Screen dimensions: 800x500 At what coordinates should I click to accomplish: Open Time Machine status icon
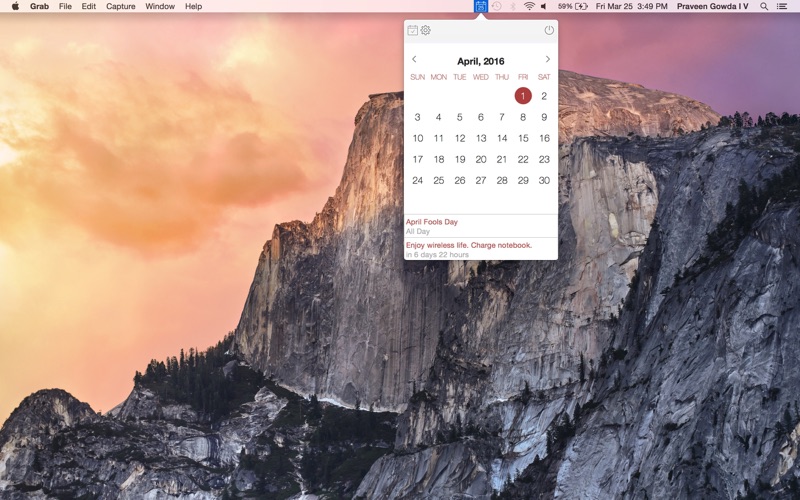497,6
